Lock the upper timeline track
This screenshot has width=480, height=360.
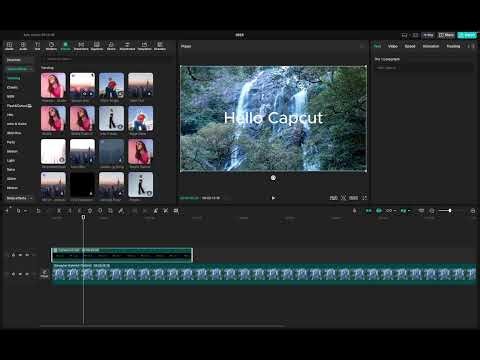pyautogui.click(x=14, y=255)
